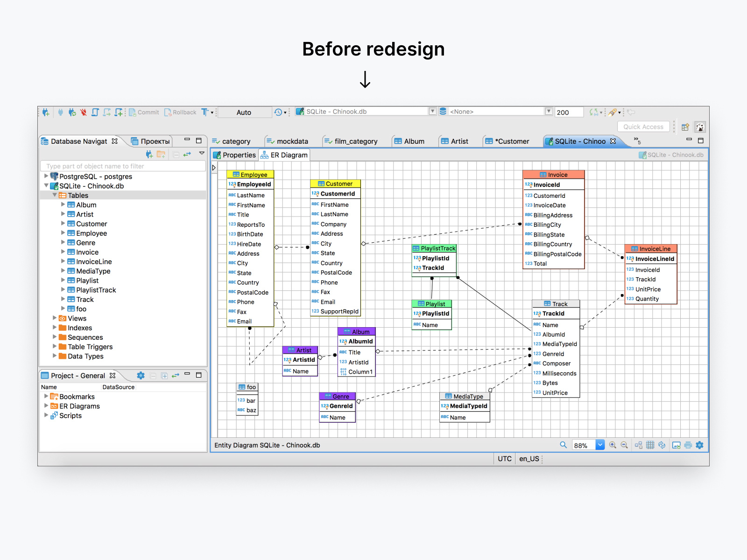Zoom in on the ER diagram
The height and width of the screenshot is (560, 747).
point(613,445)
